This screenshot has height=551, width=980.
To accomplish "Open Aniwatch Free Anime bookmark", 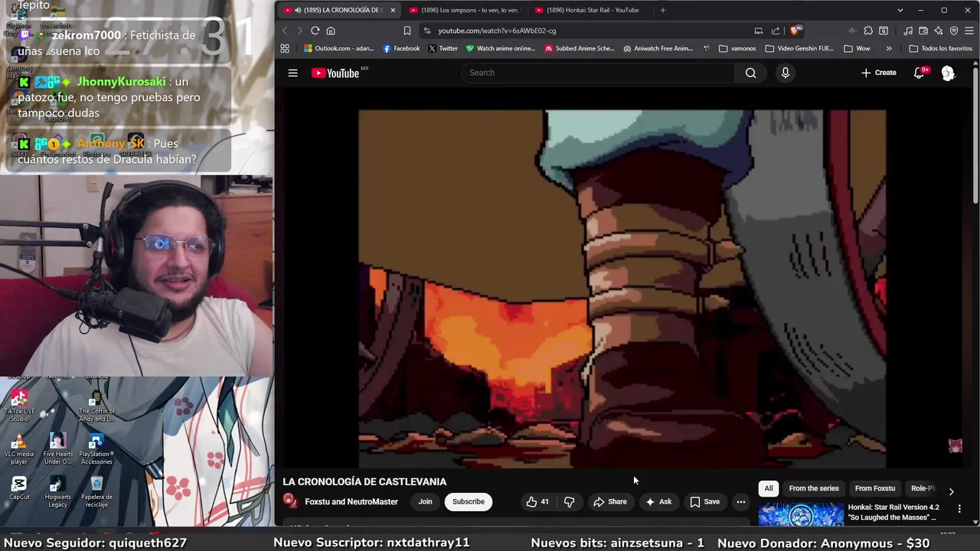I will click(x=658, y=48).
